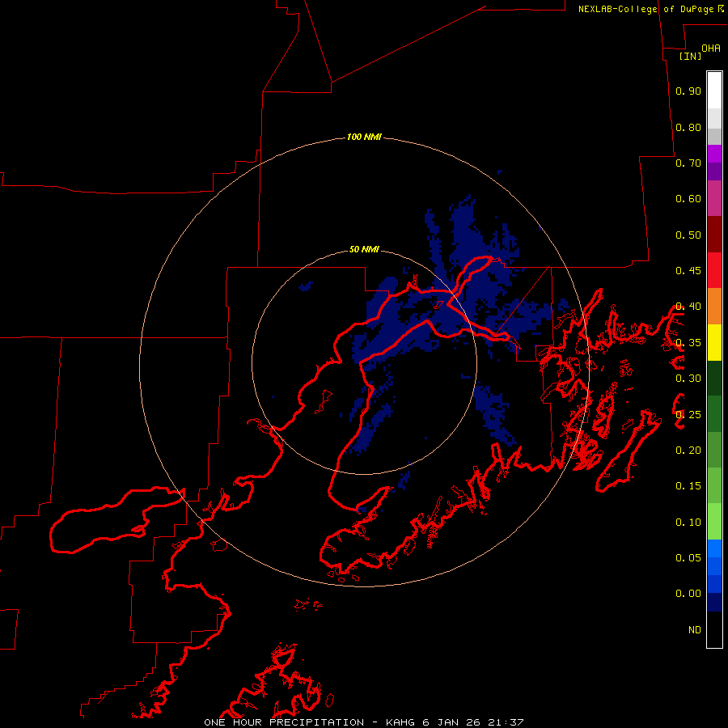Click the 0.05 legend value
The width and height of the screenshot is (728, 728).
[688, 558]
